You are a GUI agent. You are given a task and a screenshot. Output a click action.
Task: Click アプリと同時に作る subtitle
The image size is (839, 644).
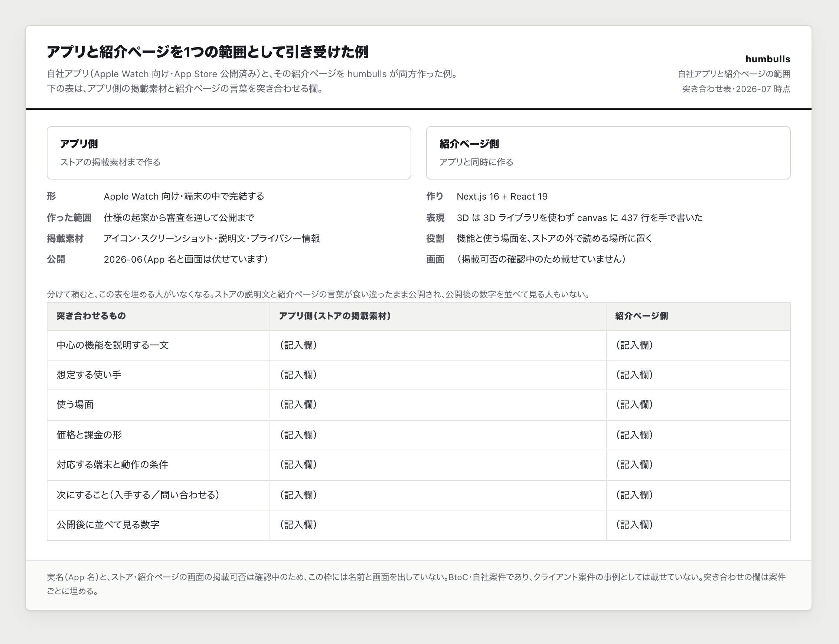pos(476,162)
